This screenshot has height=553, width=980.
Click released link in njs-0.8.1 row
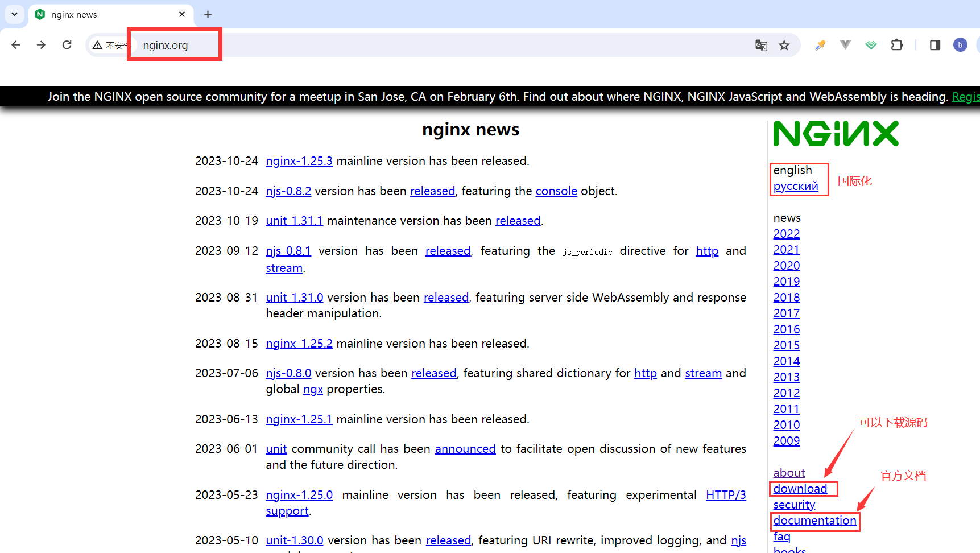448,251
